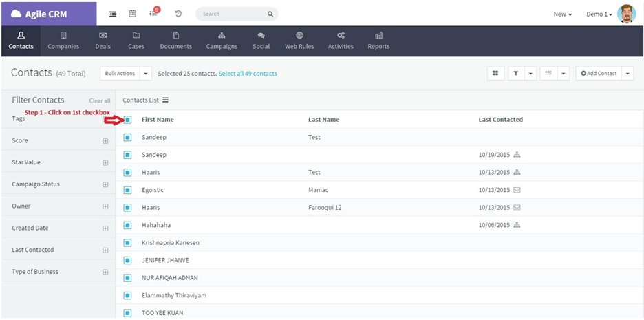This screenshot has height=320, width=644.
Task: Click the network icon in 10/19/2015 row
Action: click(517, 155)
